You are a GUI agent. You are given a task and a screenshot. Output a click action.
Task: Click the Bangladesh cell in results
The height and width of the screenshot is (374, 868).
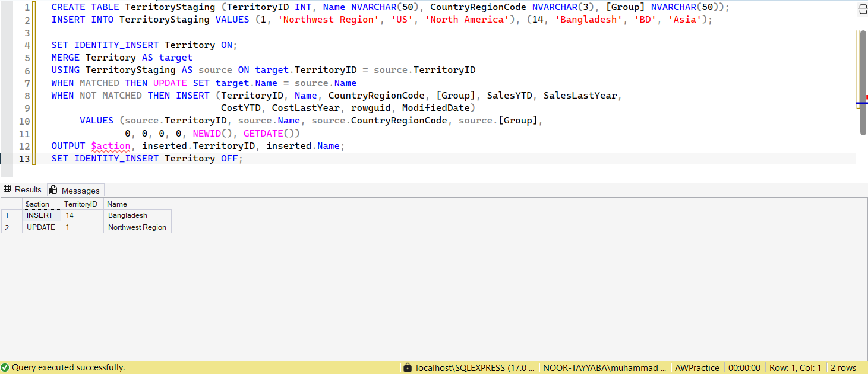point(138,215)
